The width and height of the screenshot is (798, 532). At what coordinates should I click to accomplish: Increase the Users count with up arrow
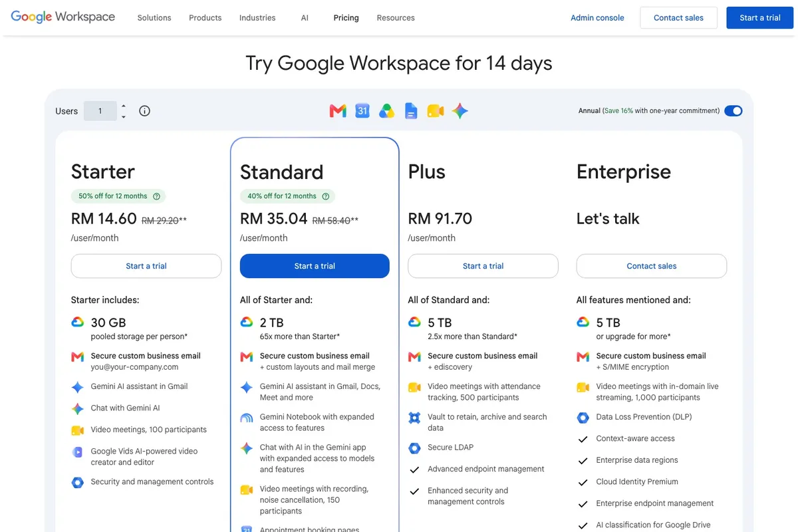[124, 105]
